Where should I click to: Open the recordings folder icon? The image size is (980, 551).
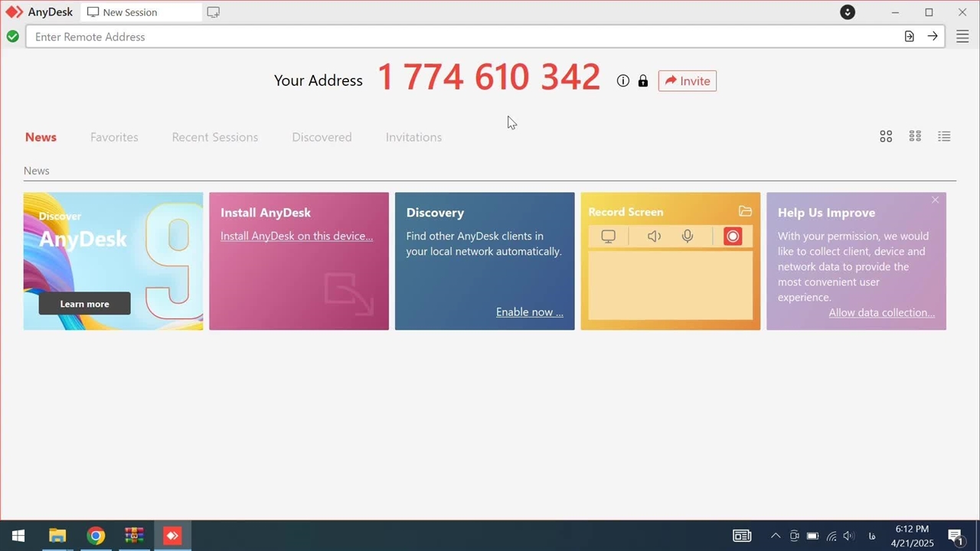tap(745, 212)
